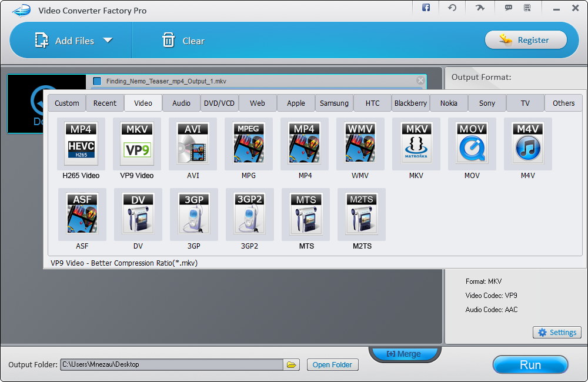Click the Clear trash icon in the toolbar

(x=168, y=40)
